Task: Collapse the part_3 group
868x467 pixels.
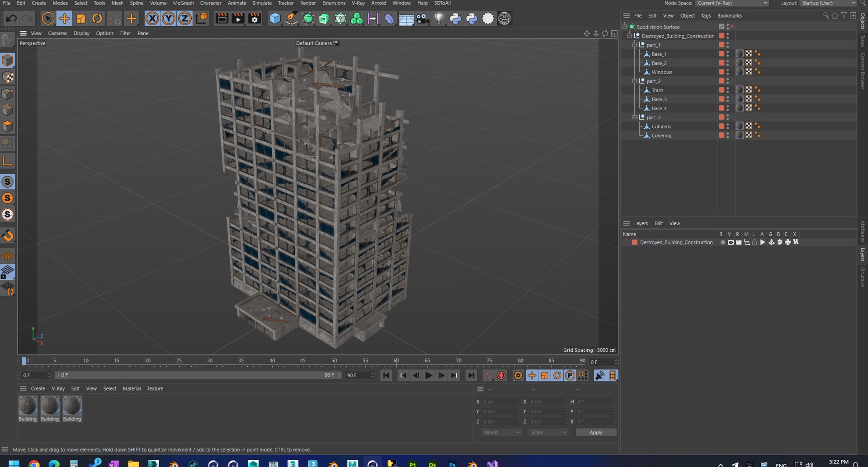Action: click(635, 117)
